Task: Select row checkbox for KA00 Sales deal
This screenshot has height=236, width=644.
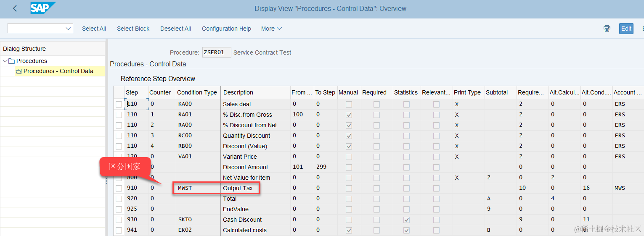Action: click(x=119, y=104)
